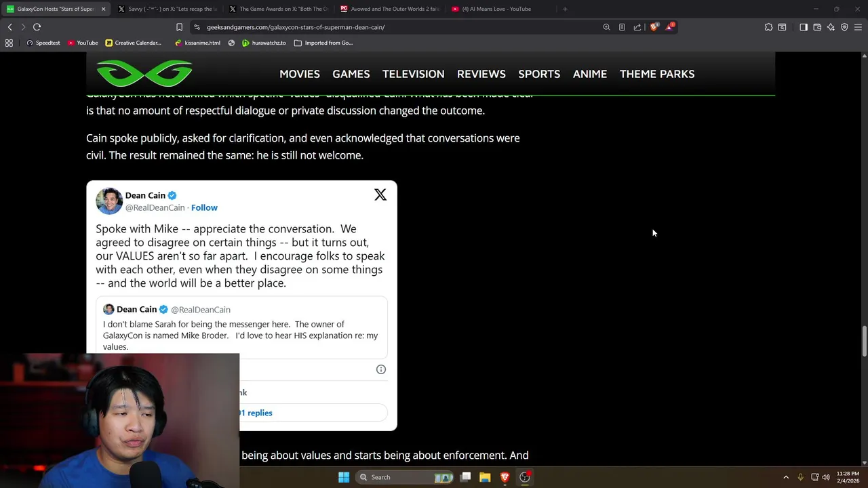
Task: Close the GalaxyCon Hosts Stars tab
Action: 103,9
